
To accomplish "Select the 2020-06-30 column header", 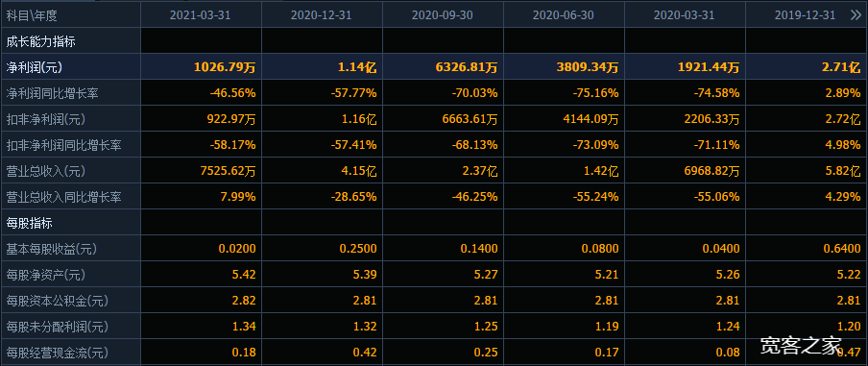I will [x=564, y=15].
